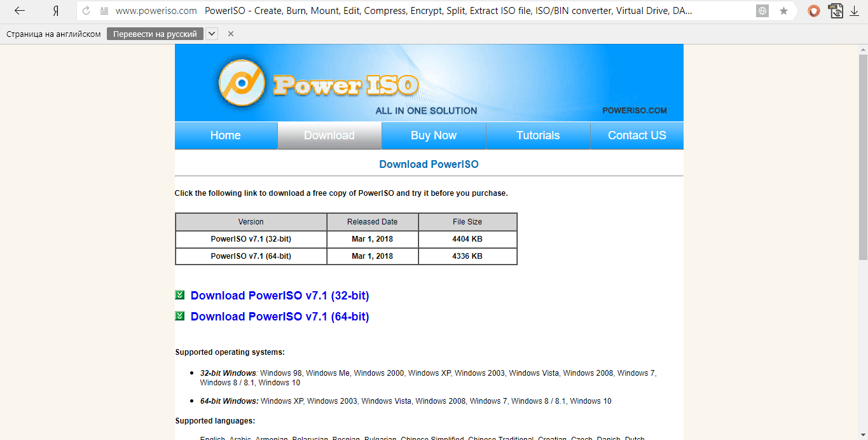The image size is (868, 440).
Task: Reload the page with the refresh icon
Action: pos(86,11)
